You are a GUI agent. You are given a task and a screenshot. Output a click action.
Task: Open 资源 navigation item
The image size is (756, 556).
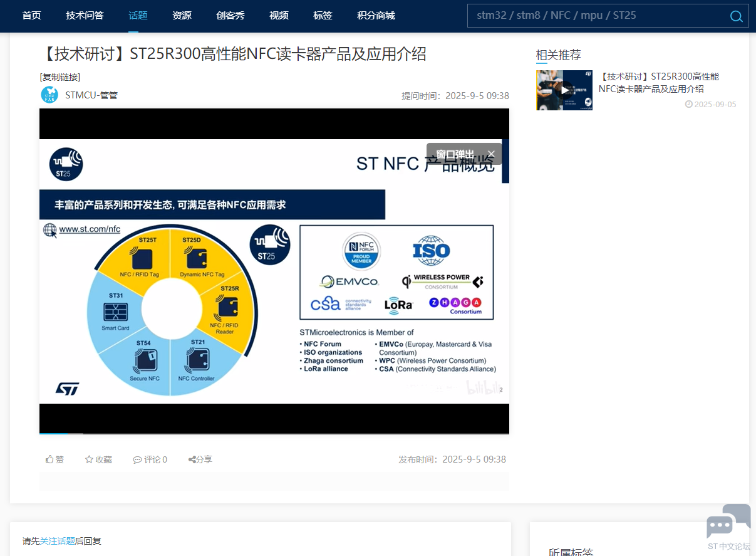[x=182, y=16]
